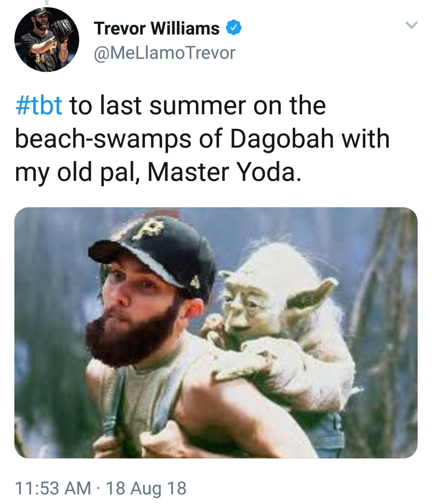
Task: Click the 18 Aug 18 date
Action: click(146, 488)
